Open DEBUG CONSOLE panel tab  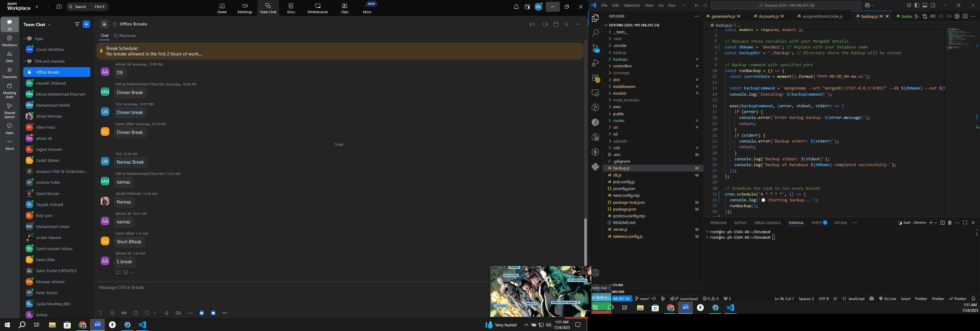click(767, 223)
